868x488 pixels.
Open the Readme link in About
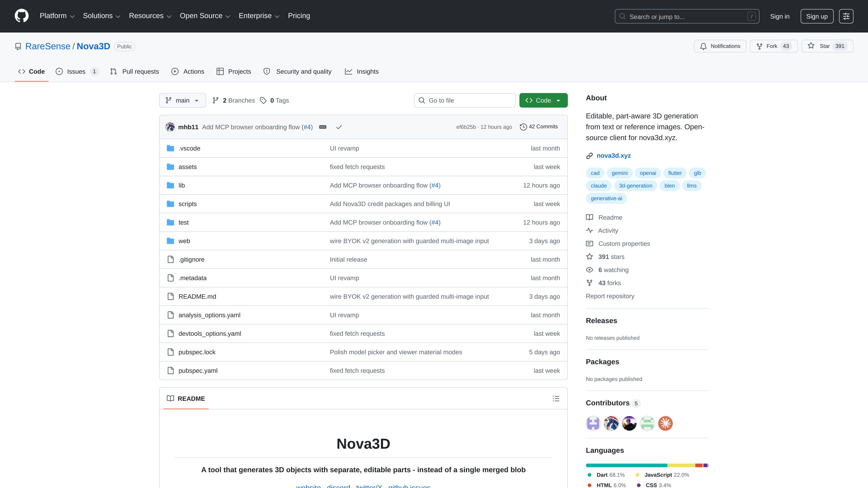(x=604, y=217)
